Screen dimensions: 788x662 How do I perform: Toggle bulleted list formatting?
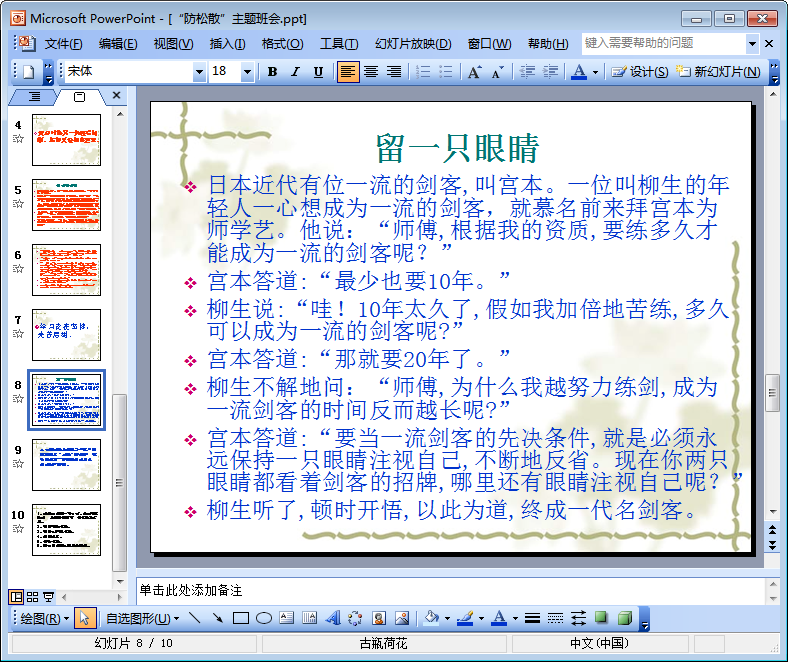[446, 72]
